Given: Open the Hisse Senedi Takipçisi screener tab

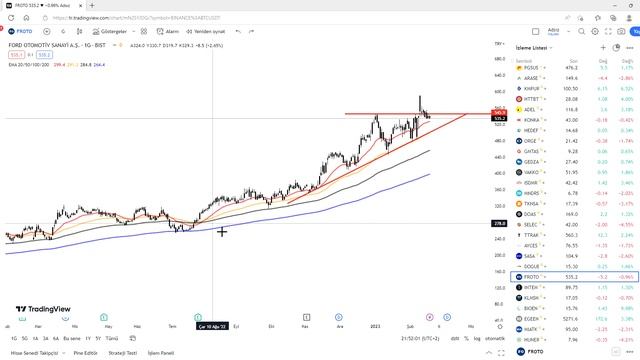Looking at the screenshot, I should click(34, 353).
